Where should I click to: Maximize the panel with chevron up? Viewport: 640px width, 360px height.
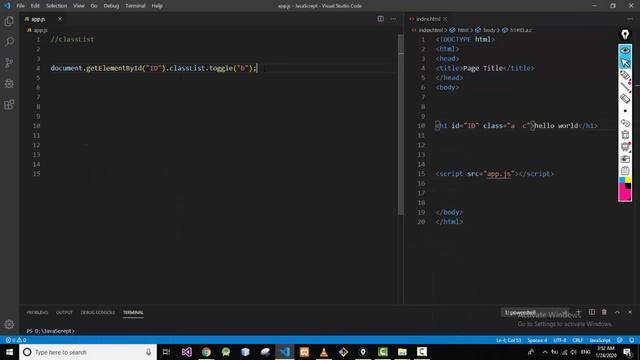617,312
